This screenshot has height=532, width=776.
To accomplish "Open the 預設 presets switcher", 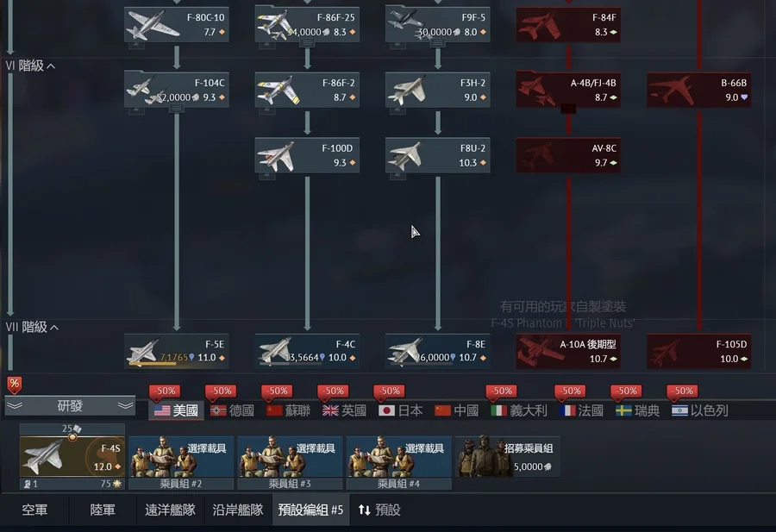I will (x=379, y=510).
